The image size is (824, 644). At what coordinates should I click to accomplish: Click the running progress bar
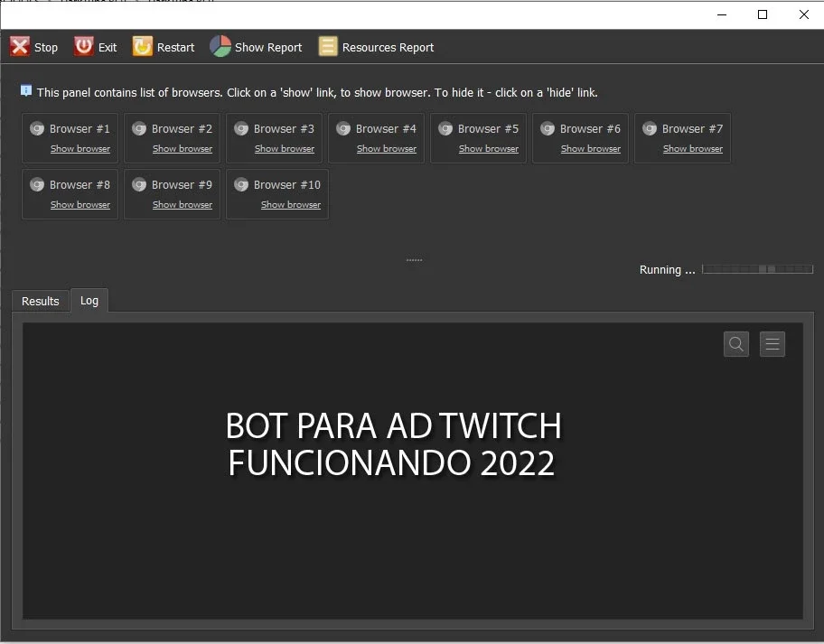point(757,269)
